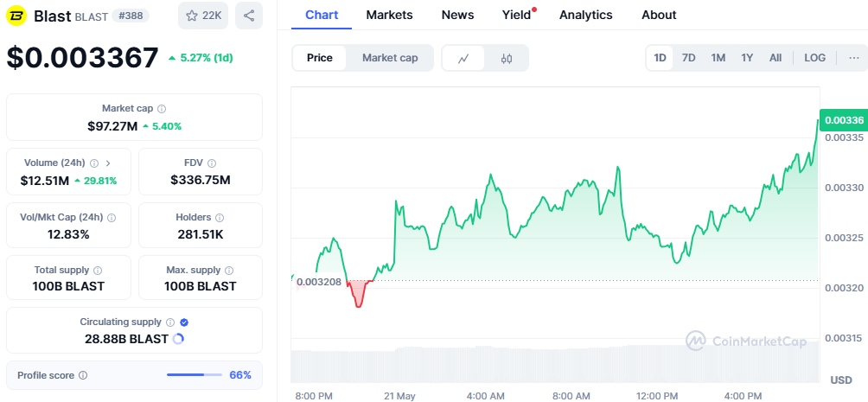The height and width of the screenshot is (402, 868).
Task: Click the 21 May date axis label
Action: point(399,396)
